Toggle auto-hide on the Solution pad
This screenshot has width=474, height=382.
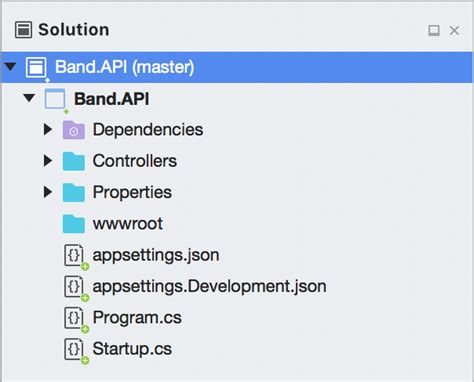[434, 30]
